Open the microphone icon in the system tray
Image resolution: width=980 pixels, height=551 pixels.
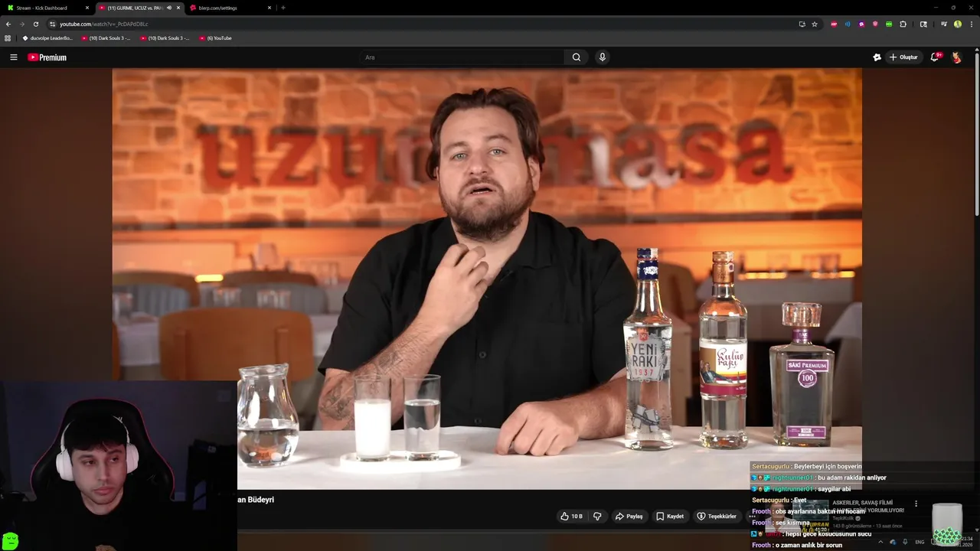(905, 542)
